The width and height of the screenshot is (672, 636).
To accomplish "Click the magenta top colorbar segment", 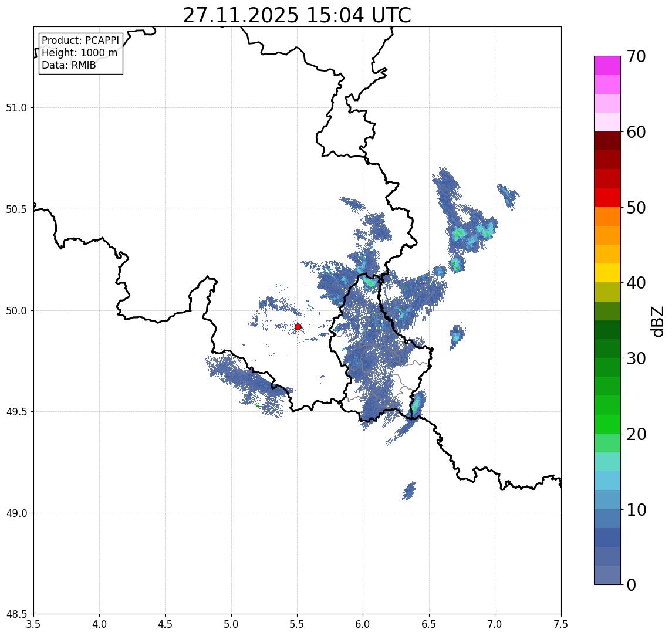I will (x=607, y=66).
